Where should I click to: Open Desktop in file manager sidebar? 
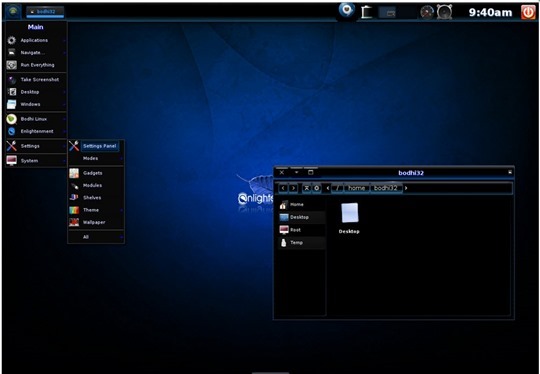click(x=302, y=217)
